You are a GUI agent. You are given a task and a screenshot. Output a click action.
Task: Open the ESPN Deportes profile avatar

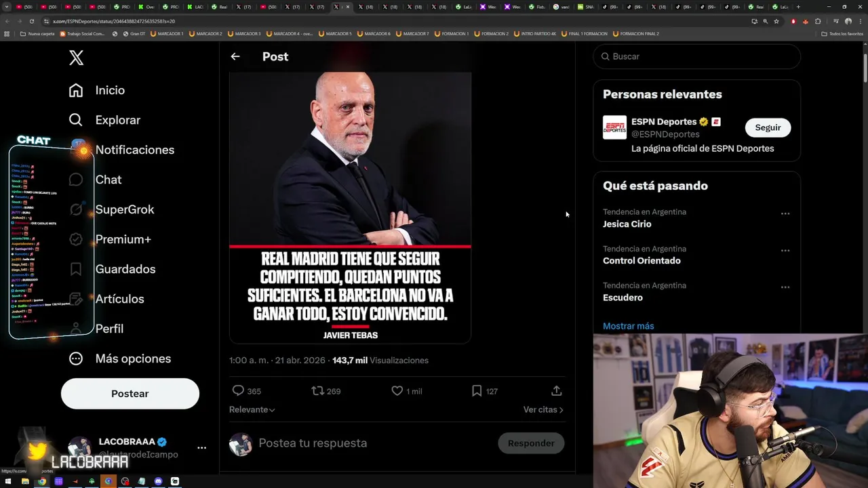[615, 127]
